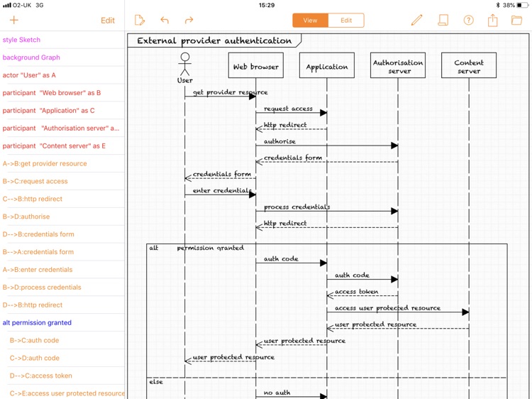Select "A->B:get provider resource" line
The height and width of the screenshot is (399, 532).
tap(62, 163)
